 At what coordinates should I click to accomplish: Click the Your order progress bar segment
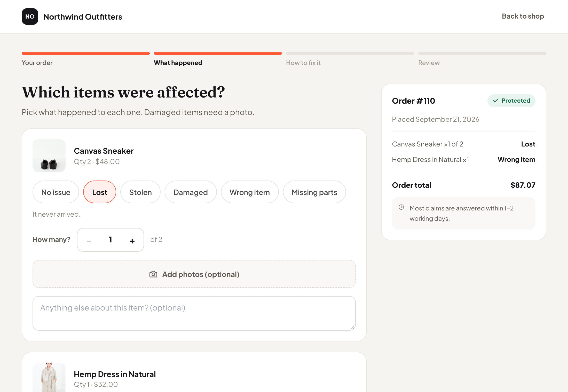86,53
